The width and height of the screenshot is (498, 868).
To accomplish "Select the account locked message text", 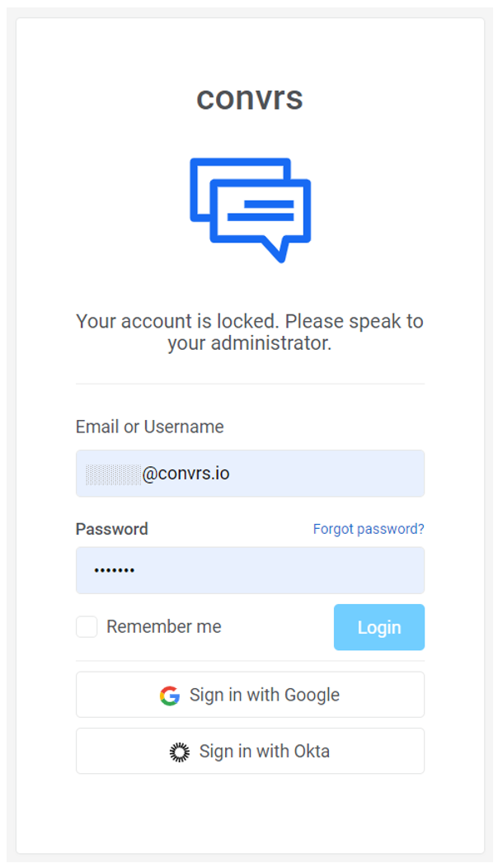I will (250, 333).
